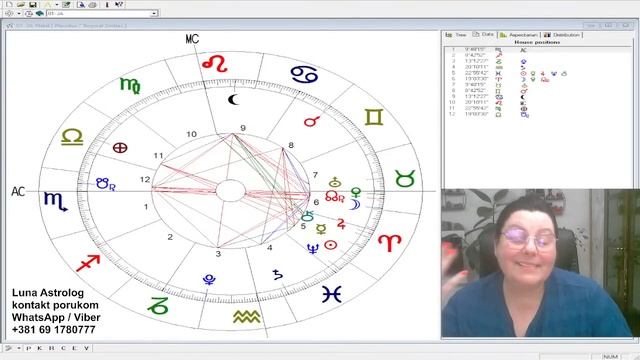The width and height of the screenshot is (640, 360).
Task: Open a file with the folder icon
Action: tap(21, 4)
